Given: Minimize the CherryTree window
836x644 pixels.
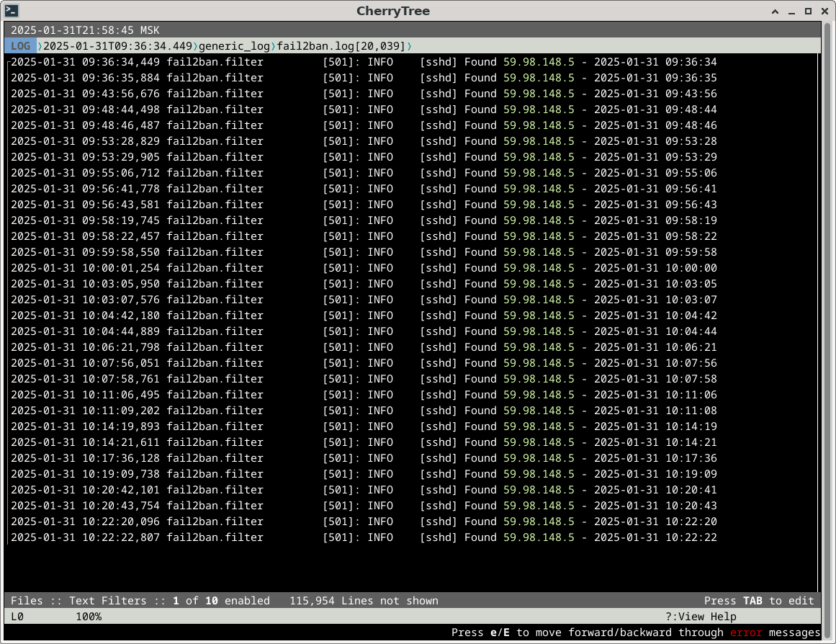Looking at the screenshot, I should 791,12.
